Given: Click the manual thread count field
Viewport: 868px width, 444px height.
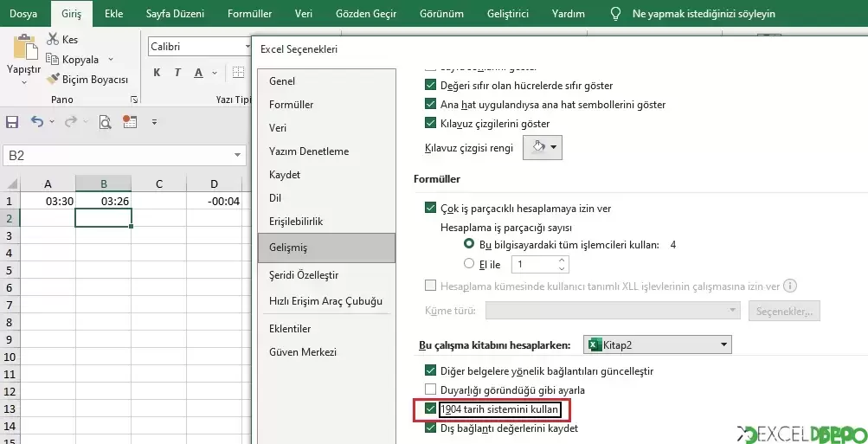Looking at the screenshot, I should click(534, 265).
